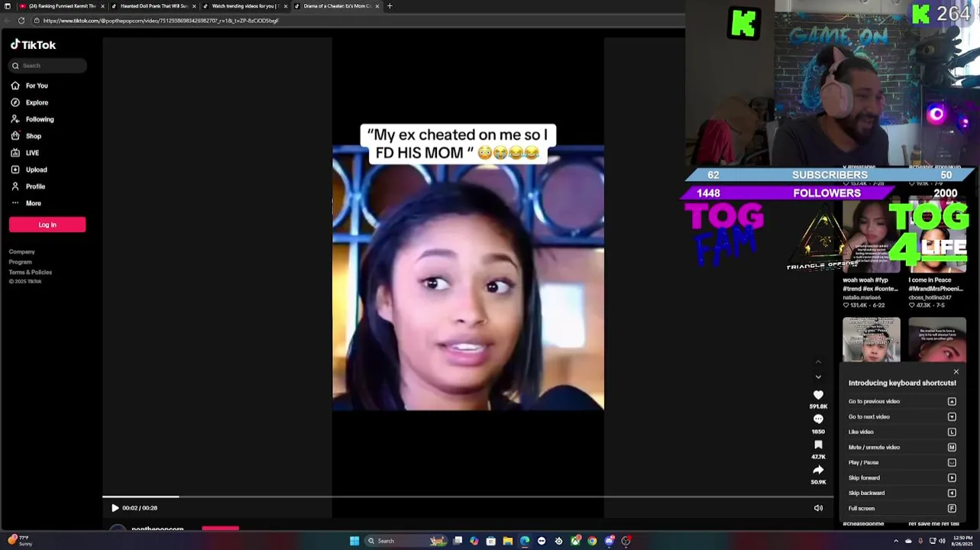Image resolution: width=980 pixels, height=550 pixels.
Task: Click down-arrow key icon for next video
Action: point(952,416)
